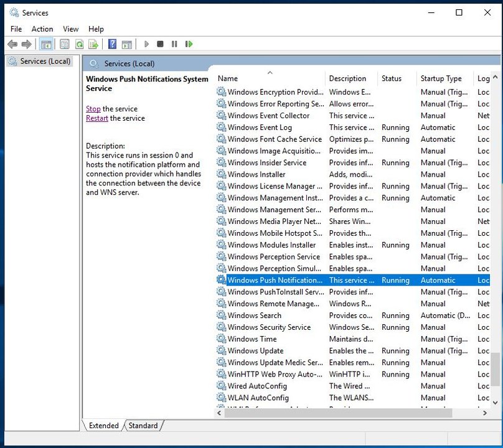This screenshot has height=448, width=503.
Task: Click the Forward arrow toolbar icon
Action: [x=26, y=44]
